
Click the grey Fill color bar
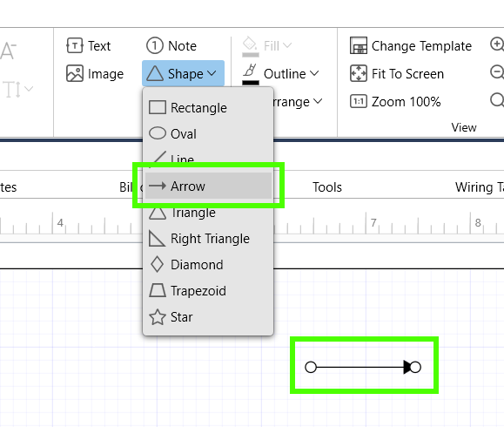251,55
